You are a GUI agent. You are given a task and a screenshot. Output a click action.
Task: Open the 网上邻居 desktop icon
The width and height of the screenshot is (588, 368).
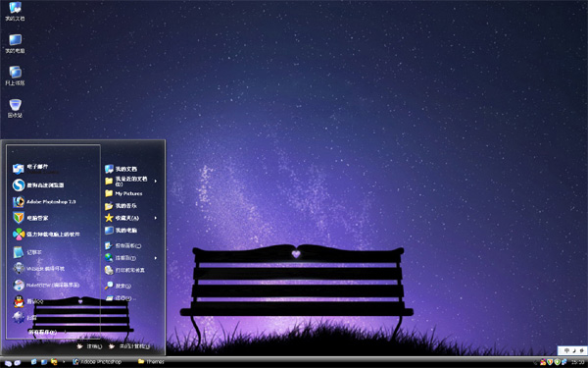pyautogui.click(x=15, y=76)
